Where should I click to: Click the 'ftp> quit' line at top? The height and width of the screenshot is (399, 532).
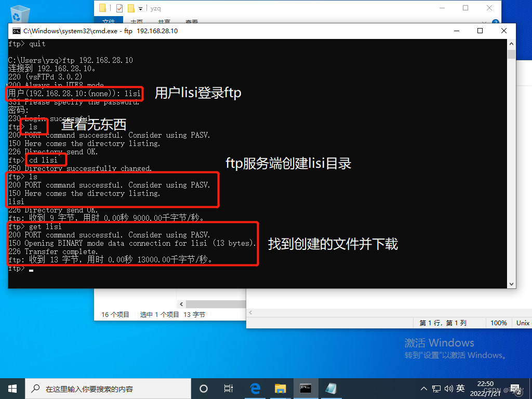27,44
